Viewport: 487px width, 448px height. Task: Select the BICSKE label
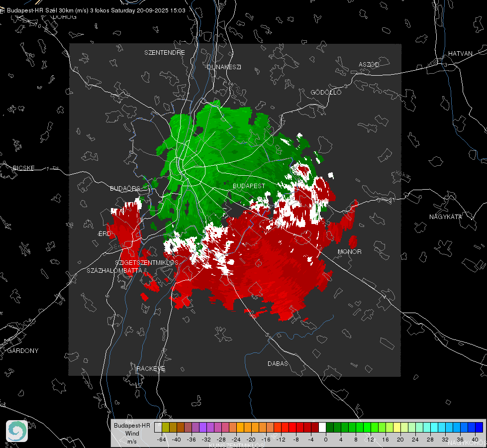point(23,168)
